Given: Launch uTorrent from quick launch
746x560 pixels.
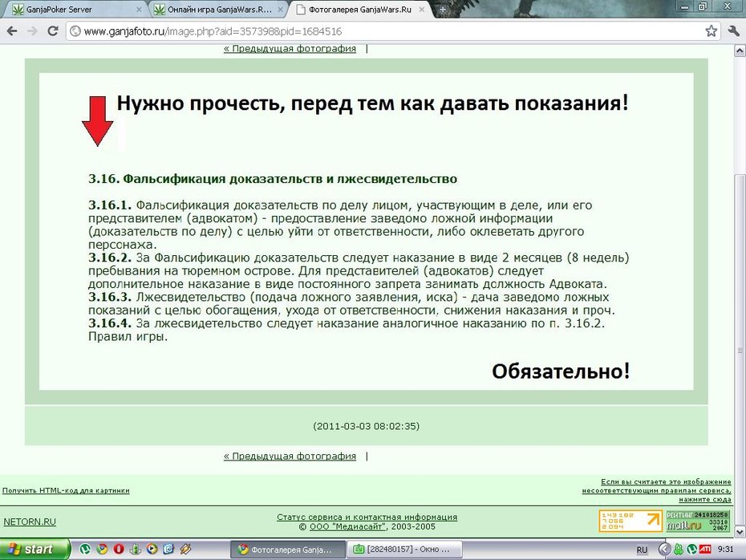Looking at the screenshot, I should [x=85, y=550].
